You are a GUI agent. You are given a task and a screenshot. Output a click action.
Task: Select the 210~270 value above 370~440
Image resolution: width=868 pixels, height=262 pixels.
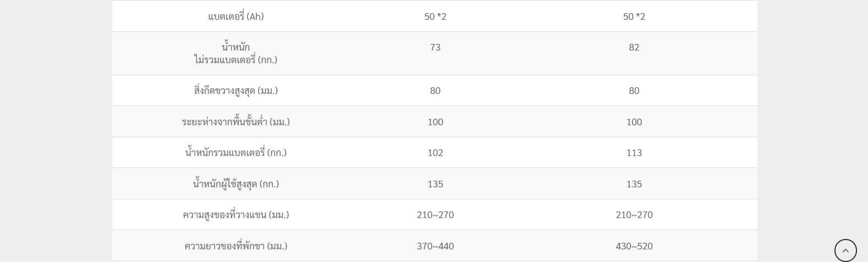pyautogui.click(x=435, y=215)
